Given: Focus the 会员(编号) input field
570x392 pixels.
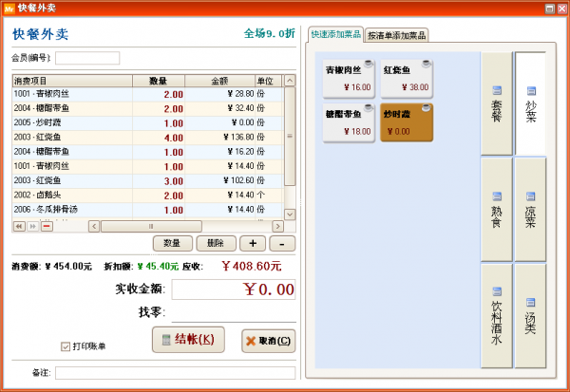Looking at the screenshot, I should coord(87,58).
